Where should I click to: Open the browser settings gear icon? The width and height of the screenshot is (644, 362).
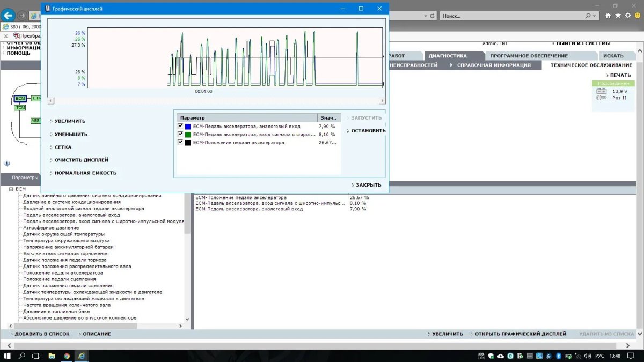[x=627, y=16]
